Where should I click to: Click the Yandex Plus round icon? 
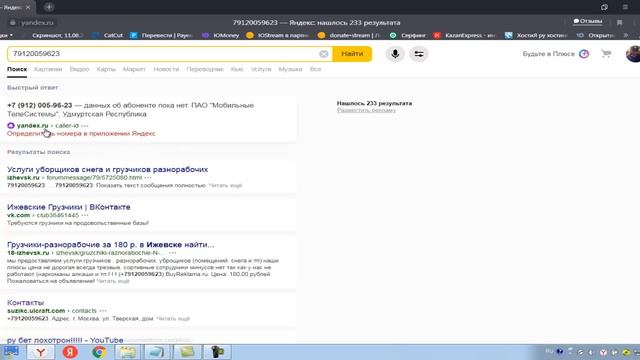[584, 54]
